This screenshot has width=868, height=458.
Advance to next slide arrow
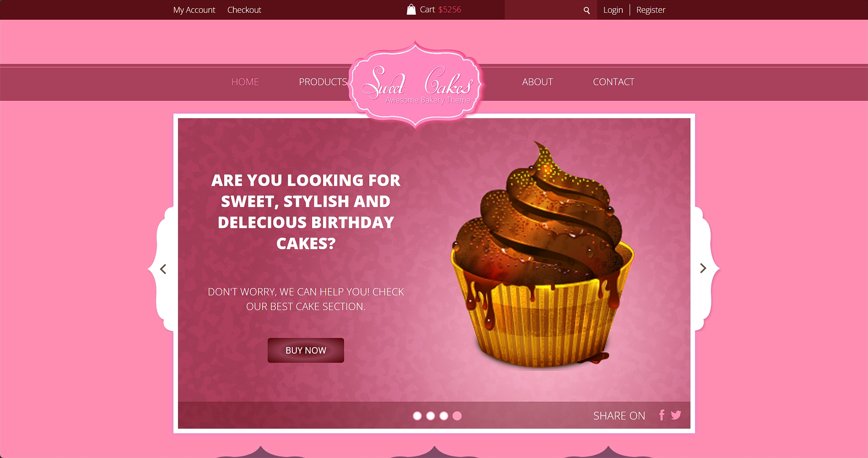coord(703,268)
